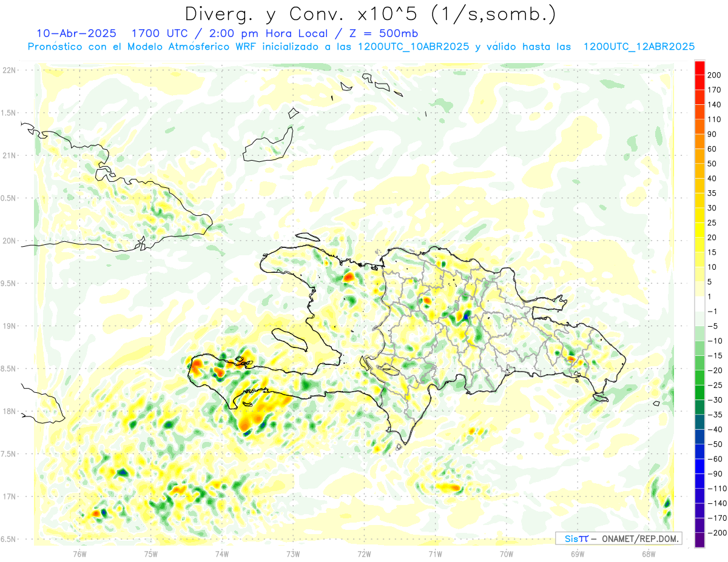Click the '70W' longitude label
The width and height of the screenshot is (728, 562).
pyautogui.click(x=507, y=553)
